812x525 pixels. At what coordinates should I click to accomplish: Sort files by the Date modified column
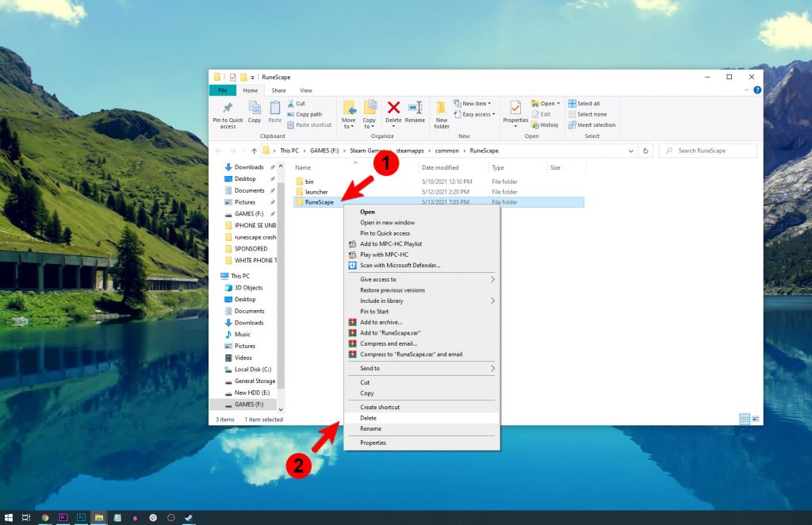[x=453, y=167]
